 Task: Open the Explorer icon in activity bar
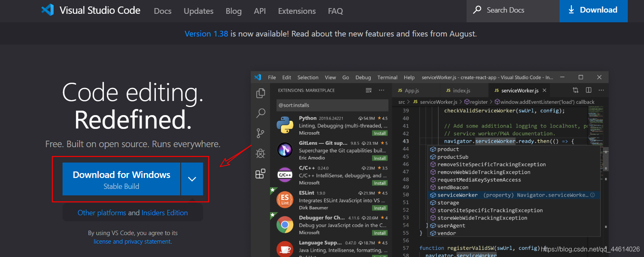point(261,93)
